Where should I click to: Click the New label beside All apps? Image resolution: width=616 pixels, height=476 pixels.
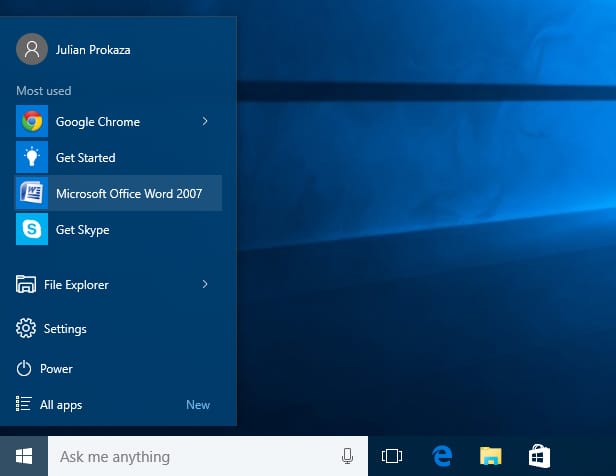point(198,405)
